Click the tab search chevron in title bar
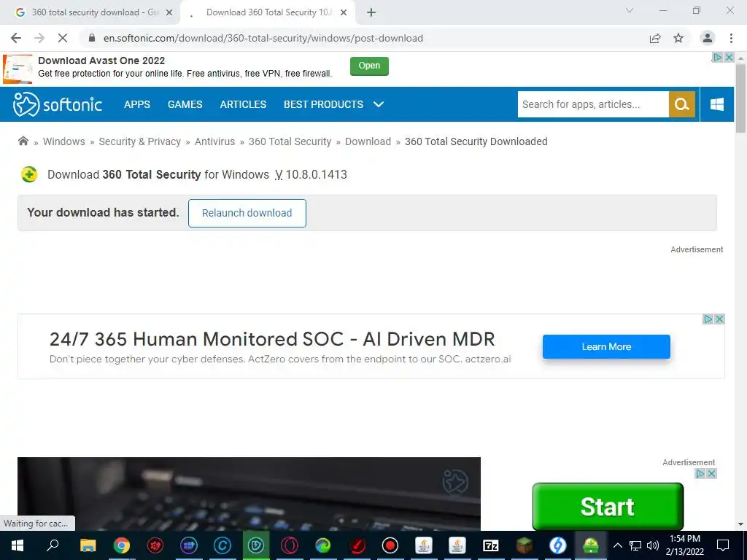The height and width of the screenshot is (560, 747). pyautogui.click(x=630, y=10)
